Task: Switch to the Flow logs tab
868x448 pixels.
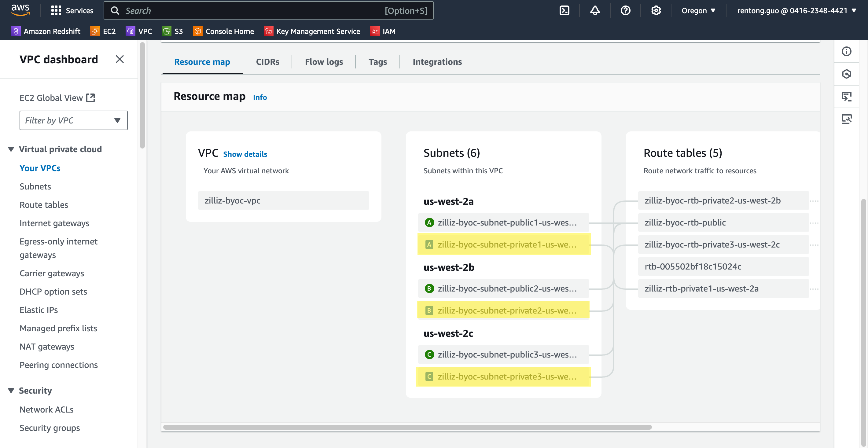Action: (323, 62)
